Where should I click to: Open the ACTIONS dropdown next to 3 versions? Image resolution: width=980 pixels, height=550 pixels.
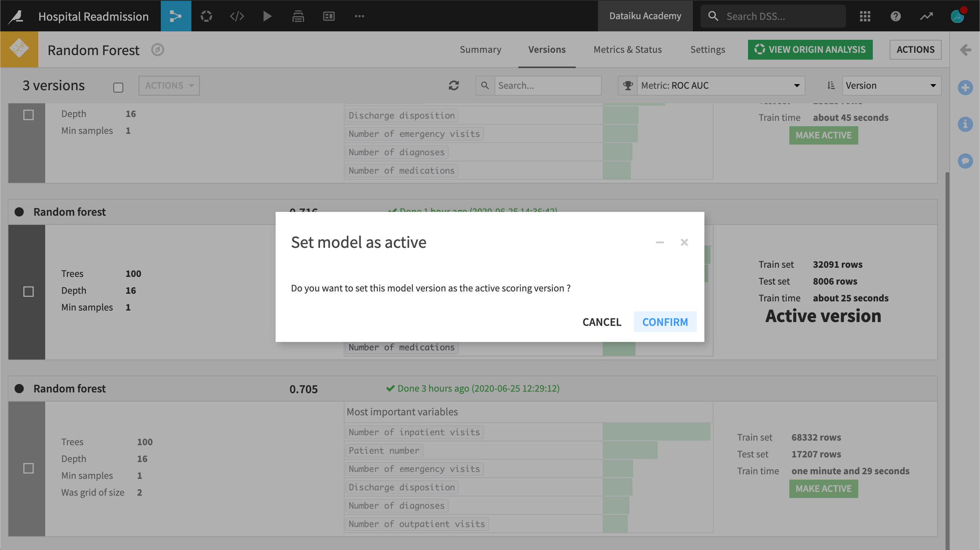point(169,85)
